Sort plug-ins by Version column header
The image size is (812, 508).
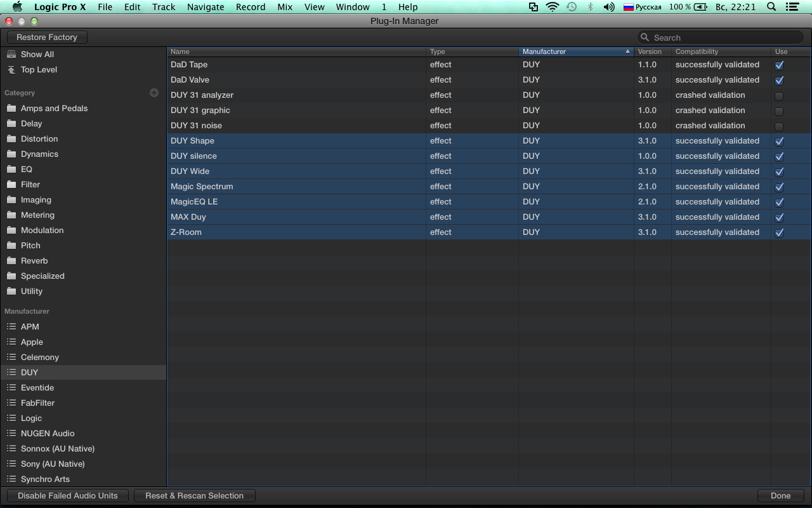click(652, 51)
